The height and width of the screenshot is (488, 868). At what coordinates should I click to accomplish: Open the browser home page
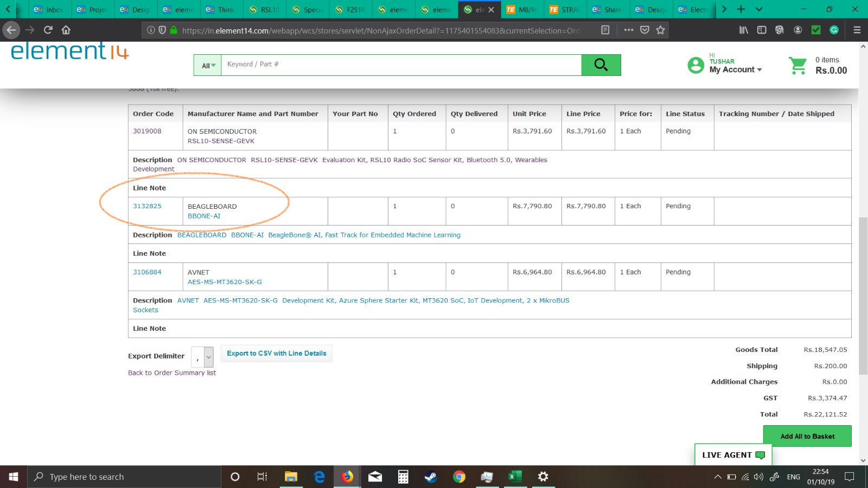tap(66, 30)
